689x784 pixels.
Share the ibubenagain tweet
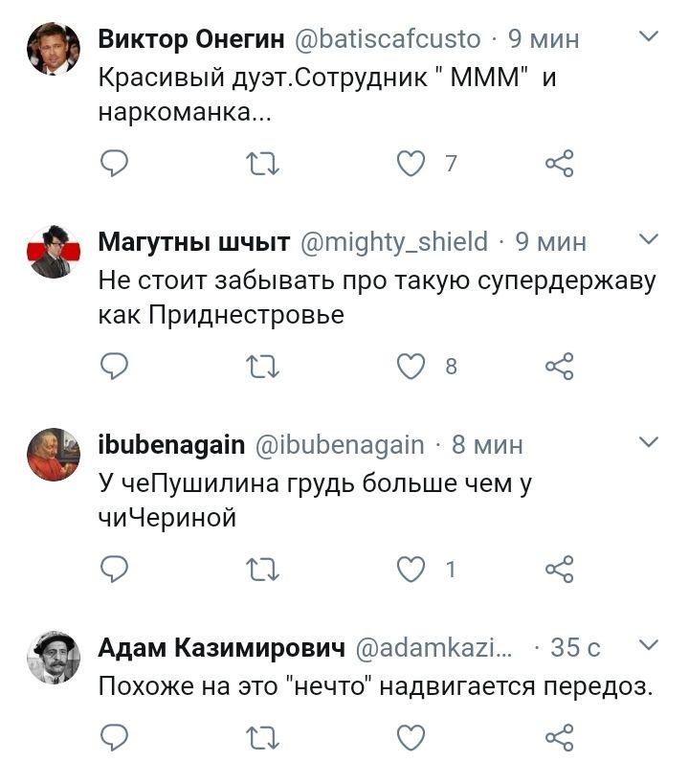[x=559, y=570]
